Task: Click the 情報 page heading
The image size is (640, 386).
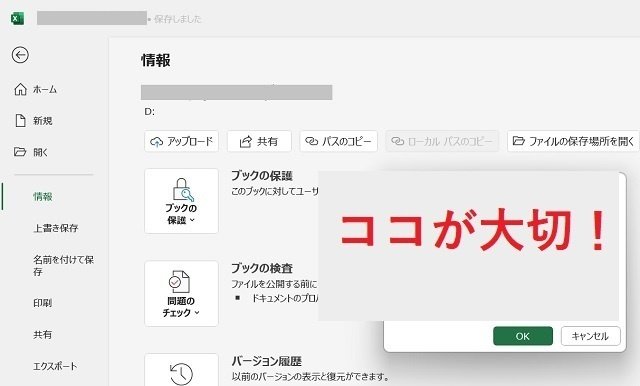Action: click(156, 60)
